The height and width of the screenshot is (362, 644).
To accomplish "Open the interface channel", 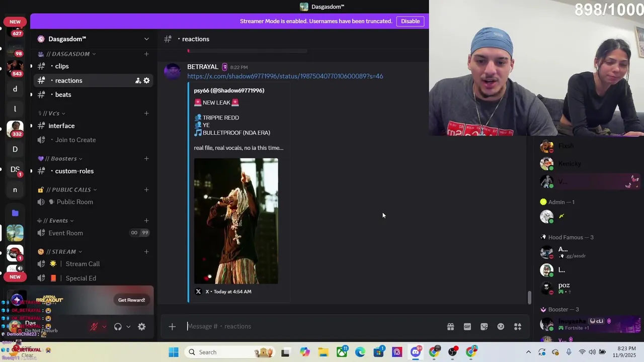I will [x=93, y=126].
